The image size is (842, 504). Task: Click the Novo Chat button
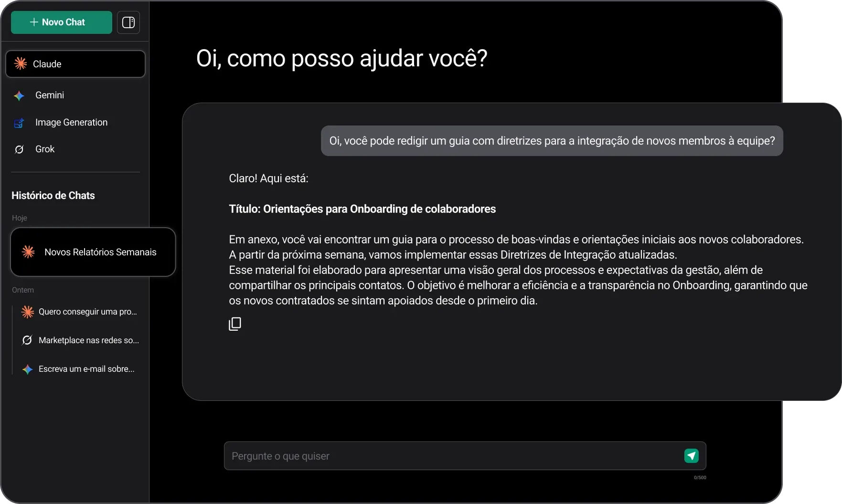coord(62,22)
